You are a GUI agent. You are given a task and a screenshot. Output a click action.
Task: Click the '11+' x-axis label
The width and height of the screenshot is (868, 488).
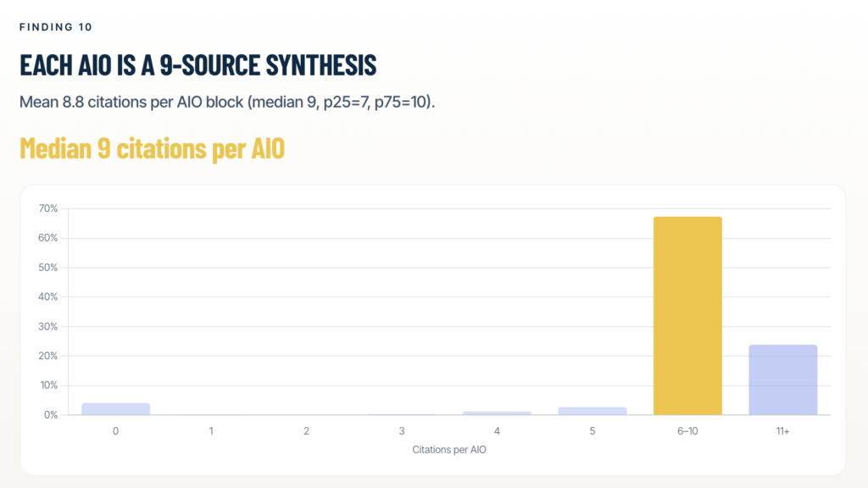pos(782,431)
